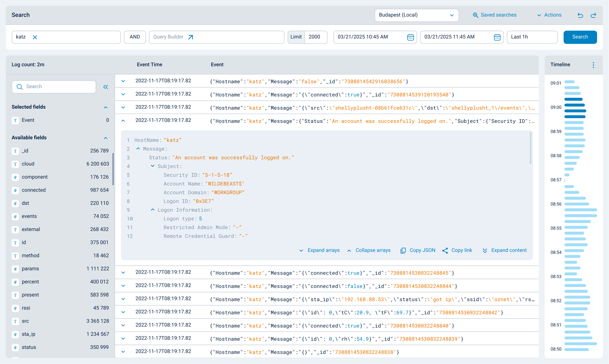Click the connected field type icon
609x364 pixels.
(15, 190)
